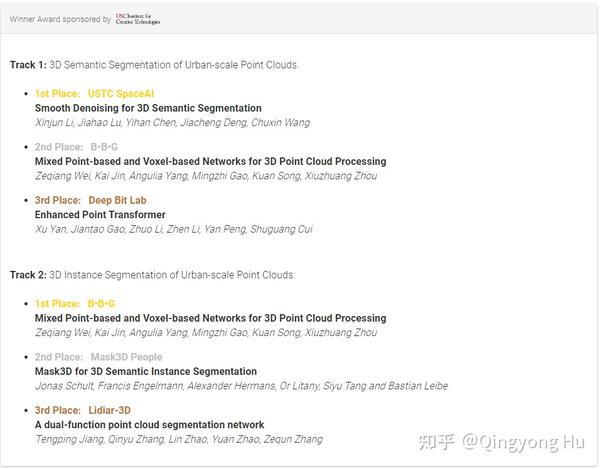The height and width of the screenshot is (469, 600).
Task: Click the @Qingyong Hu watermark text
Action: coord(523,442)
